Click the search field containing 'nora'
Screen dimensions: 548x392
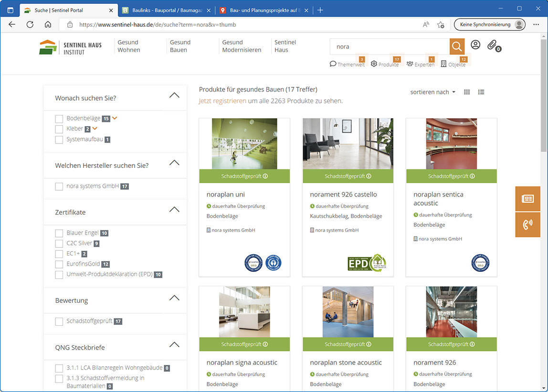[390, 46]
